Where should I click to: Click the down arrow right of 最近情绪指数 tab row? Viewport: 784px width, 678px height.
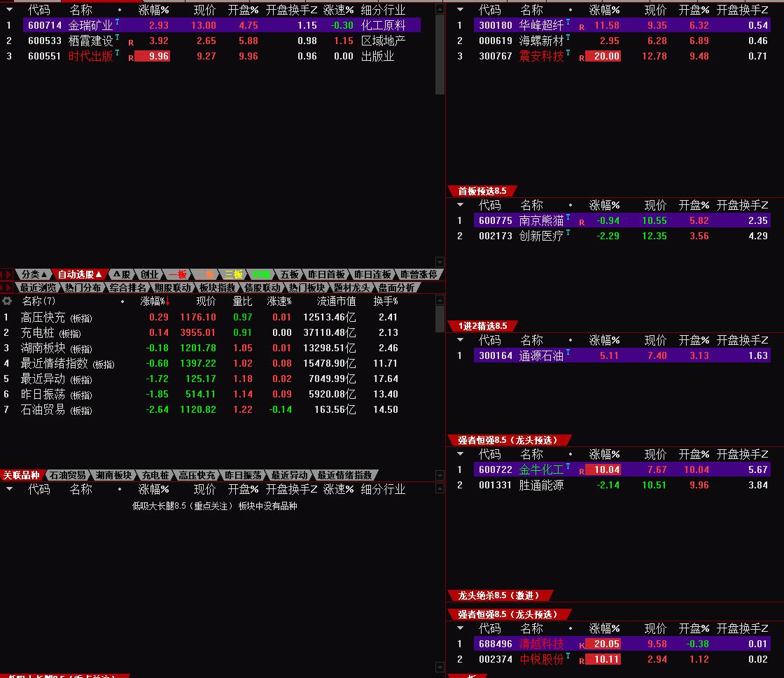tap(440, 474)
